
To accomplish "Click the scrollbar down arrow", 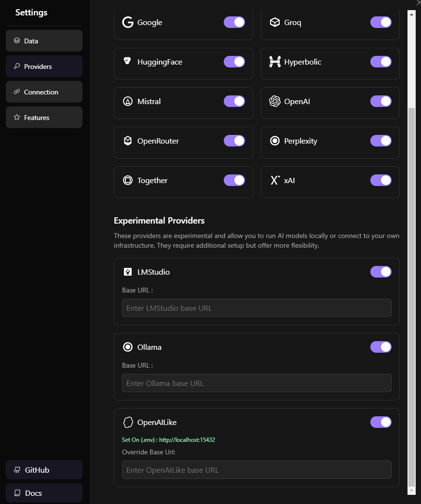I will coord(411,491).
